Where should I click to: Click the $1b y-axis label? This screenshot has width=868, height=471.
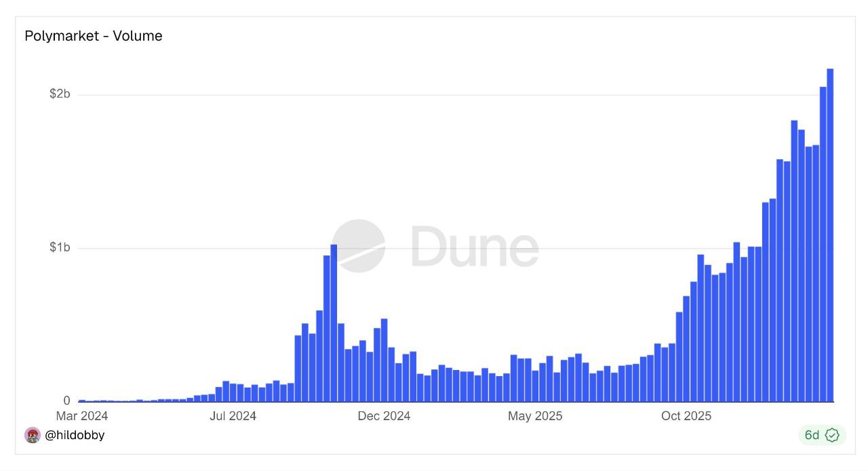pyautogui.click(x=60, y=247)
